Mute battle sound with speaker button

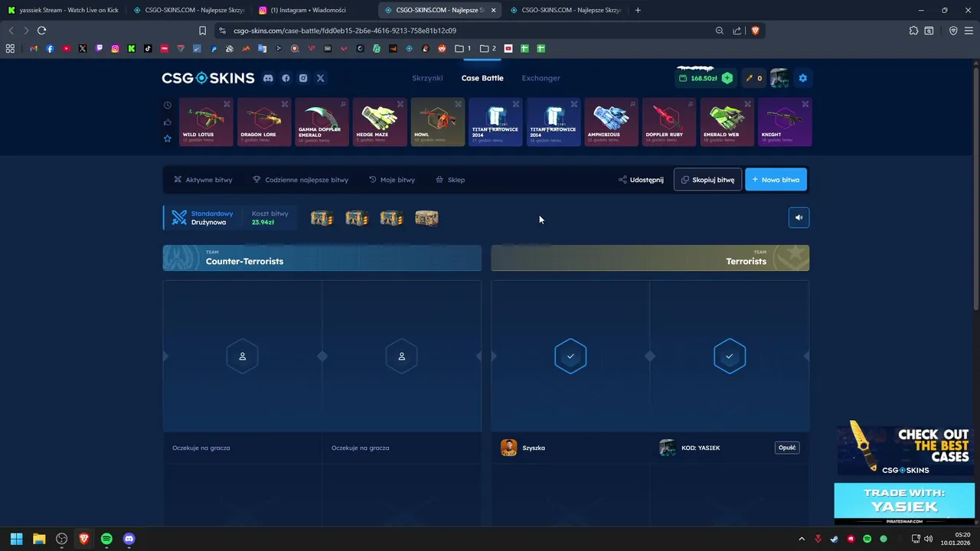[x=799, y=218]
